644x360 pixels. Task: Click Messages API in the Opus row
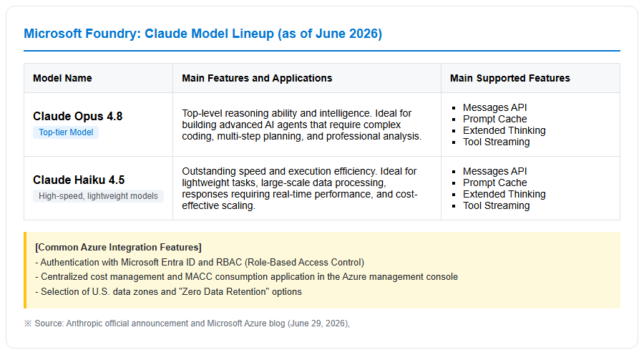tap(494, 107)
